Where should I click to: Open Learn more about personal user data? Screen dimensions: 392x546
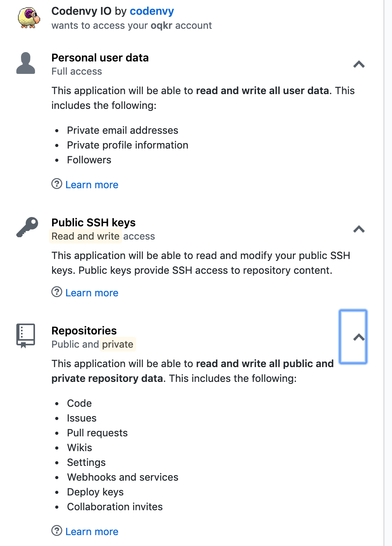[92, 185]
